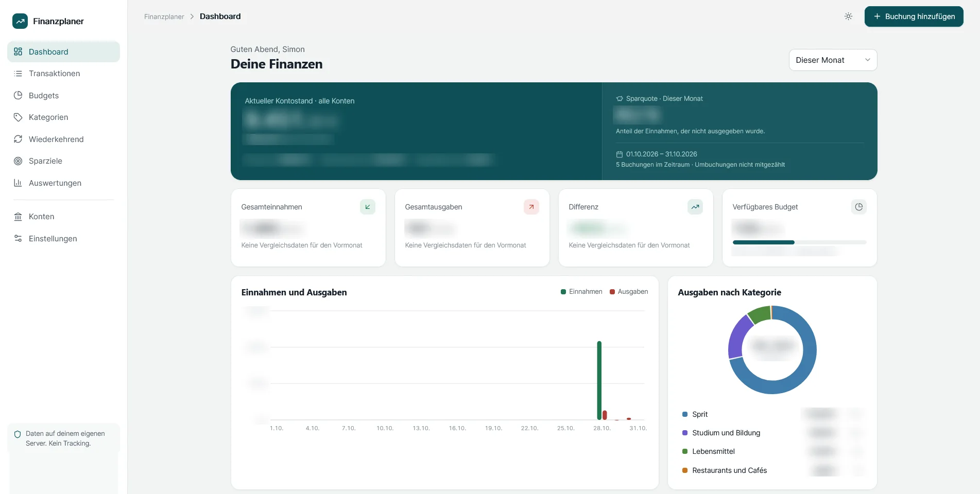Click the shield icon in privacy note
Image resolution: width=980 pixels, height=494 pixels.
18,434
